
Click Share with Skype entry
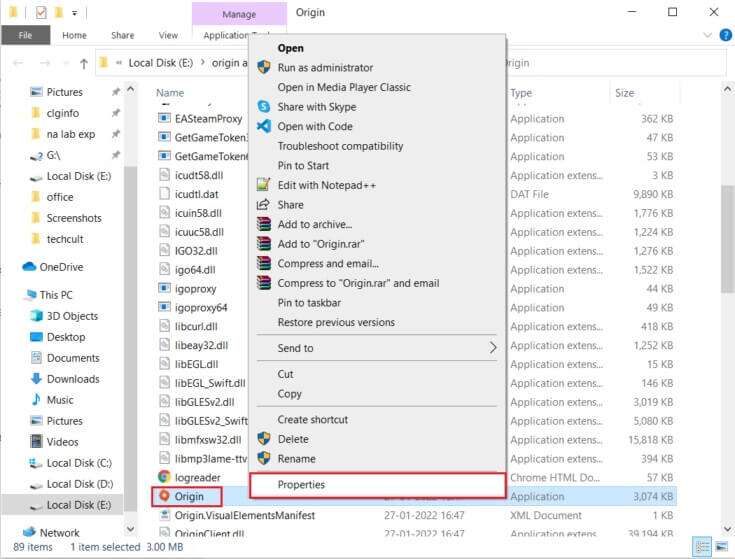click(x=377, y=107)
